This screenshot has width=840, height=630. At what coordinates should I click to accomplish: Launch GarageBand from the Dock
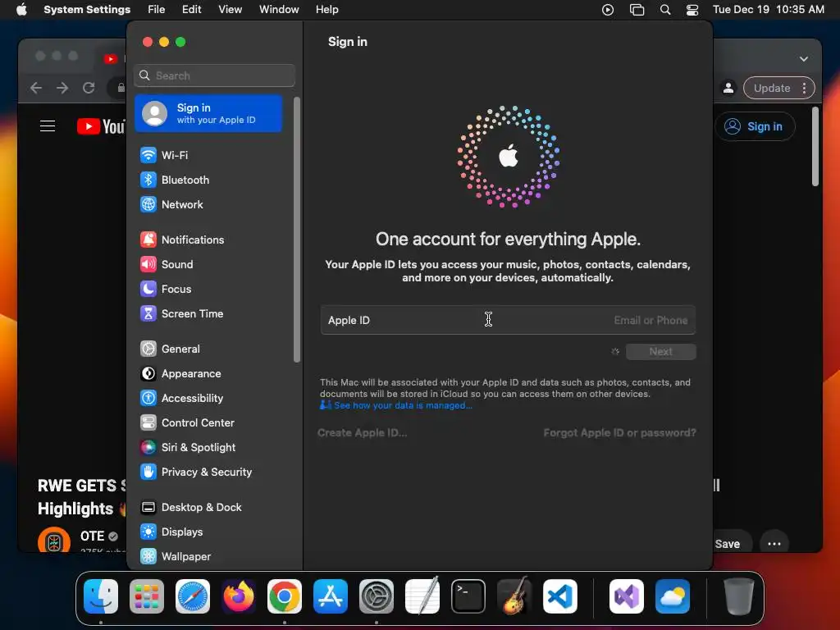coord(514,596)
